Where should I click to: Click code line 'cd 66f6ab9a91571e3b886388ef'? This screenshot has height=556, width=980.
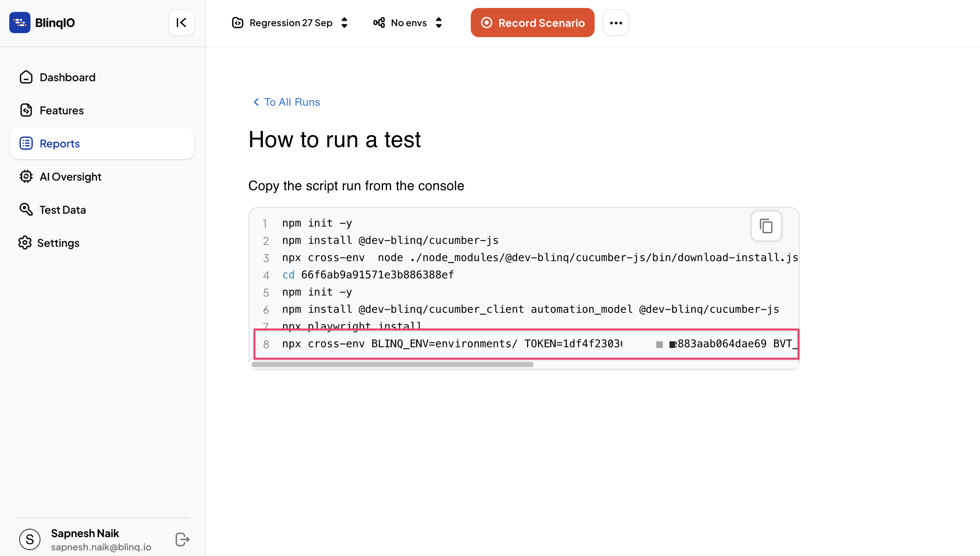368,275
